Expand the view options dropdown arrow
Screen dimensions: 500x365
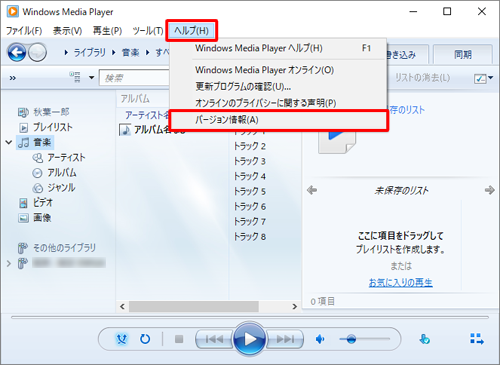(x=91, y=78)
